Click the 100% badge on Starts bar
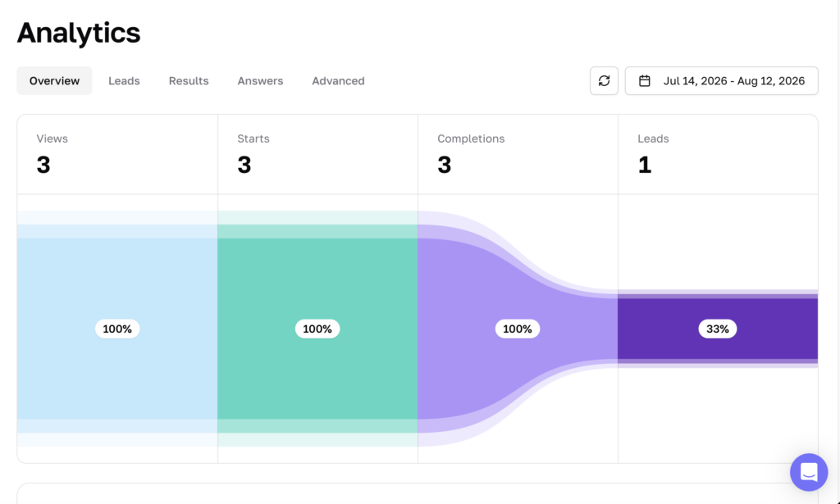Image resolution: width=840 pixels, height=504 pixels. coord(317,329)
